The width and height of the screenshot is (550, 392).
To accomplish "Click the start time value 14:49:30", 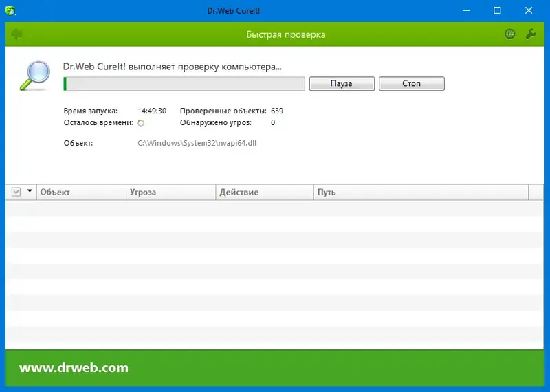I will (x=152, y=111).
